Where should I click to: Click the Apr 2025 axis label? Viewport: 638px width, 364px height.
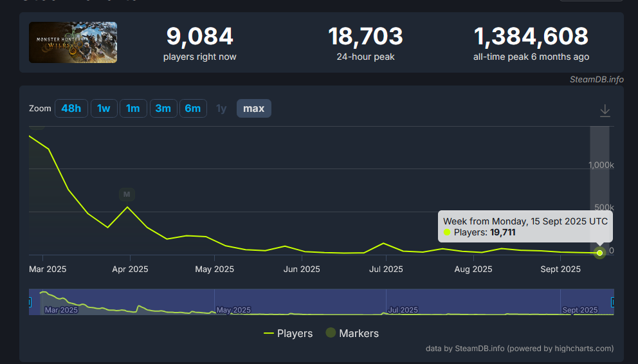click(130, 269)
